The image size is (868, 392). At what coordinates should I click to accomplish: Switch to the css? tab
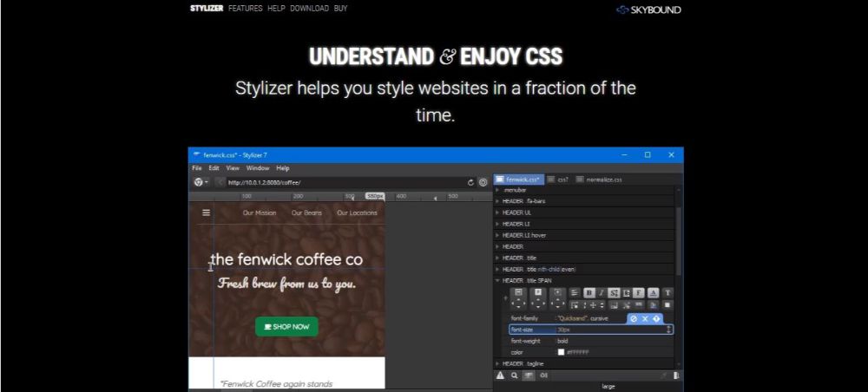point(558,180)
